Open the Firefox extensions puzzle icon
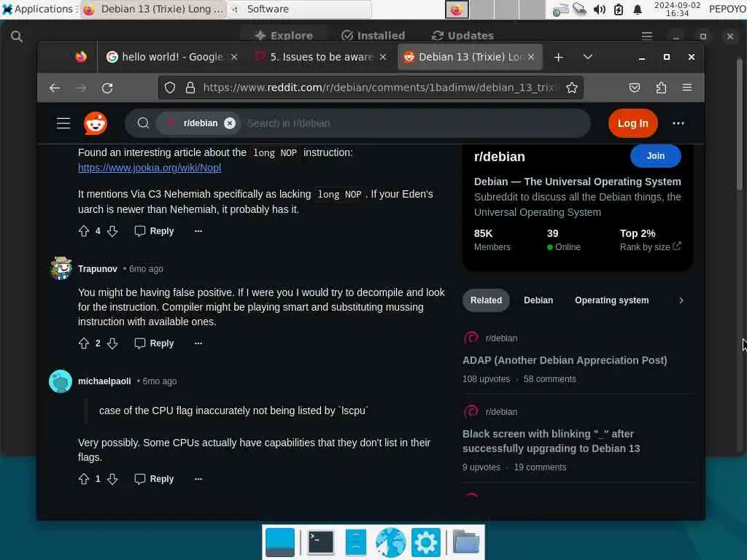747x560 pixels. pyautogui.click(x=661, y=87)
